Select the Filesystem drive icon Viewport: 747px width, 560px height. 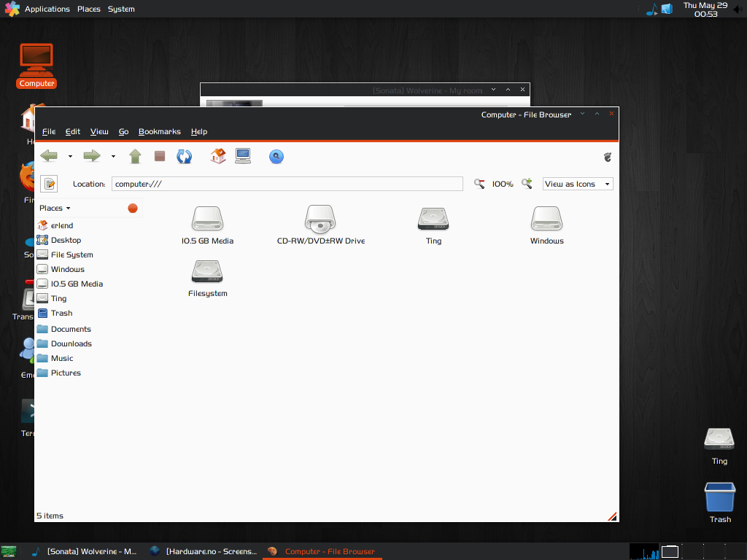point(207,271)
